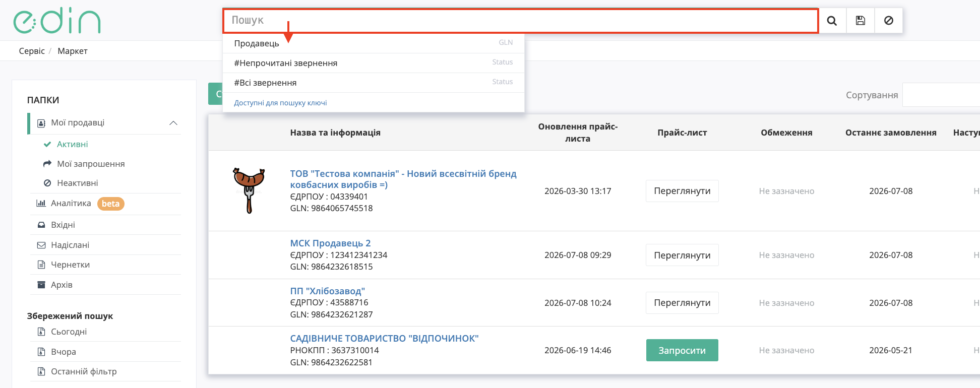The image size is (980, 388).
Task: Open ПП "Хлібозавод" seller link
Action: (327, 291)
